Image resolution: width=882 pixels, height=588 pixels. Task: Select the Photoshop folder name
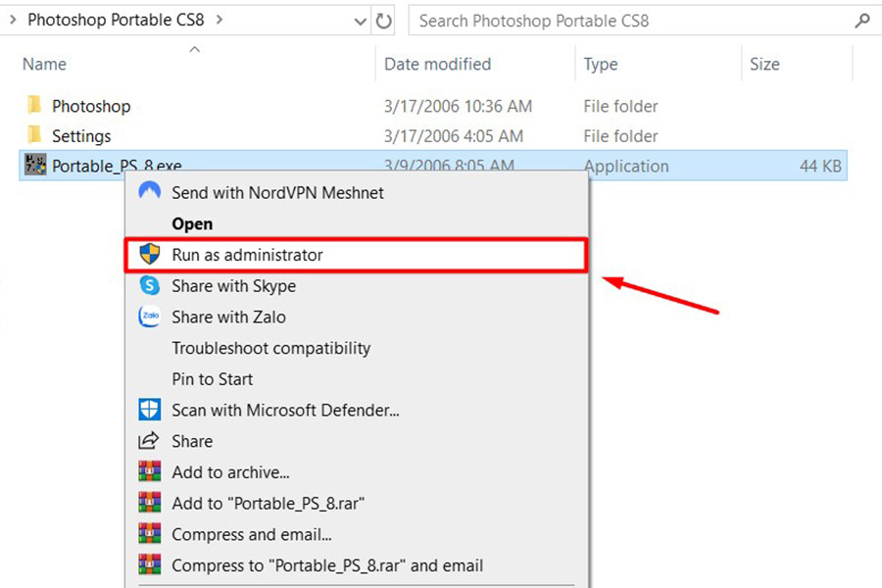pos(91,107)
